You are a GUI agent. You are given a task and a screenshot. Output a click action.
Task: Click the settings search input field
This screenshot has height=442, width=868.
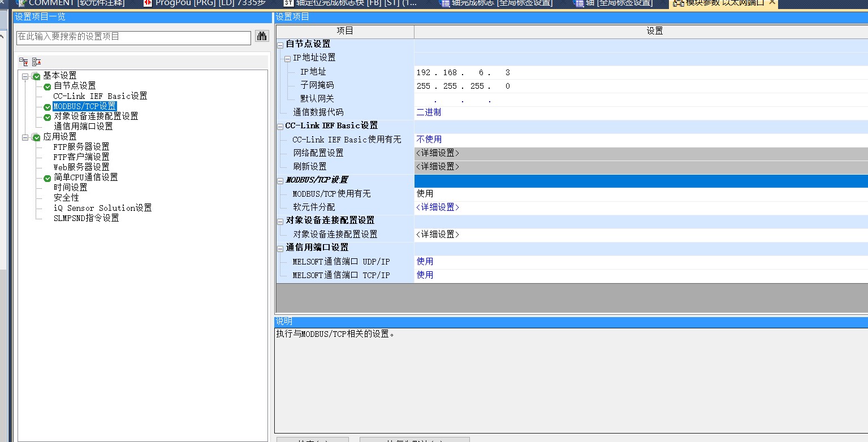pyautogui.click(x=133, y=37)
